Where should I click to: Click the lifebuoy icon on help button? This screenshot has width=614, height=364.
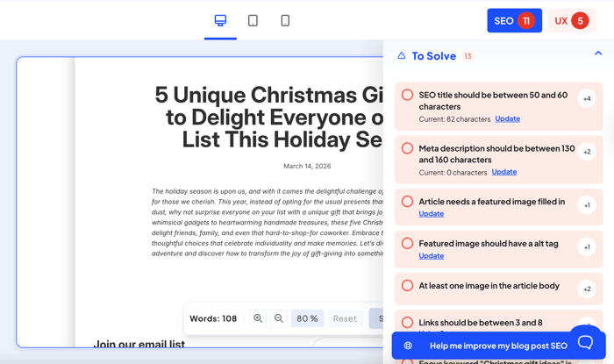408,346
